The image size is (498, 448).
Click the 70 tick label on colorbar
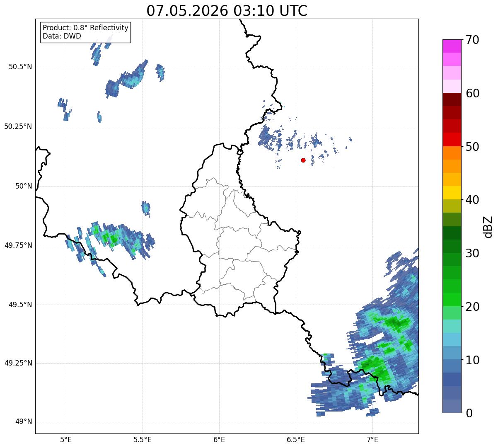tap(472, 40)
